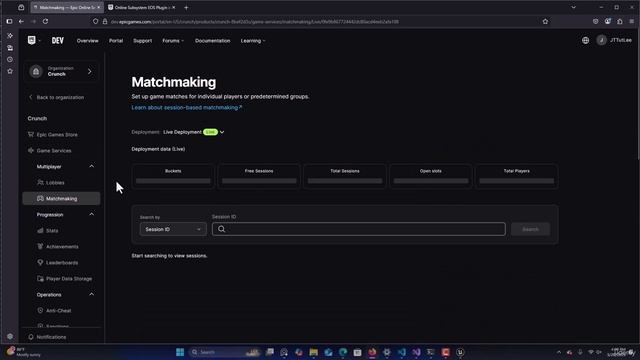Open Unreal Engine from the taskbar
This screenshot has width=640, height=360.
click(460, 352)
